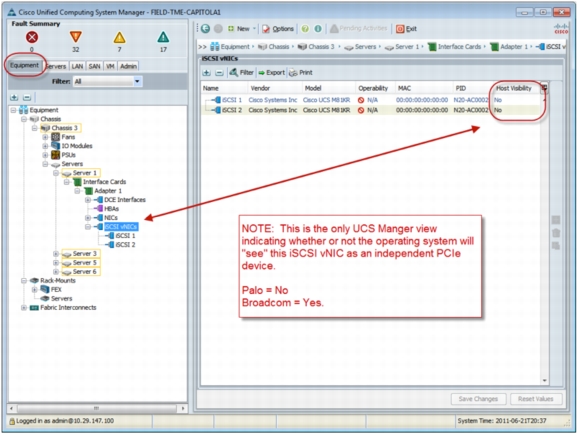This screenshot has width=578, height=435.
Task: Click Print in the table toolbar
Action: click(x=301, y=73)
